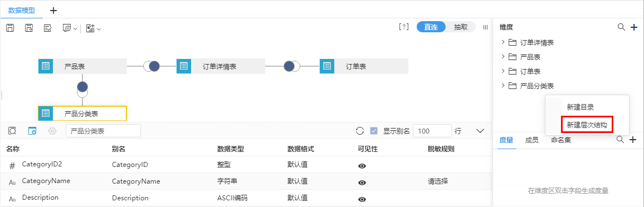
Task: Choose 新建层次结构 from context menu
Action: coord(587,125)
